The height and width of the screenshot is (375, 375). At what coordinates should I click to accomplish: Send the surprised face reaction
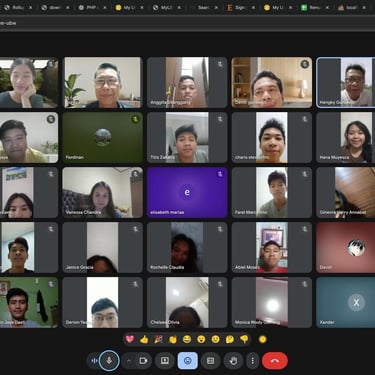[201, 339]
